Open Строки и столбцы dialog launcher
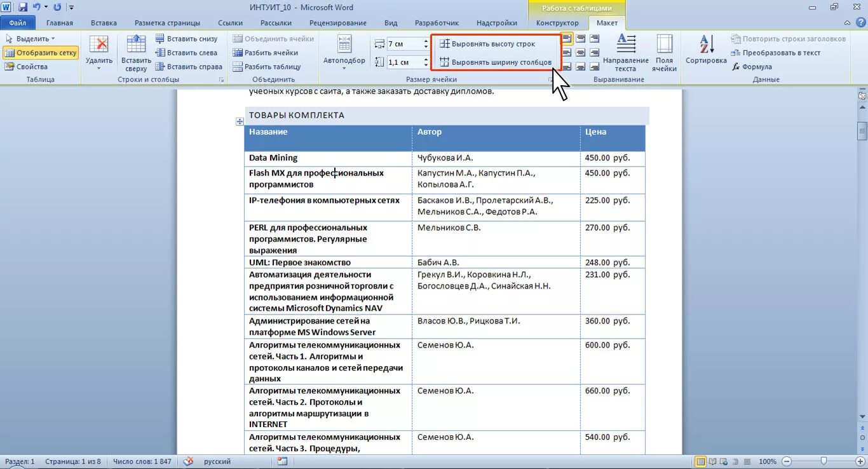The width and height of the screenshot is (868, 469). [221, 80]
